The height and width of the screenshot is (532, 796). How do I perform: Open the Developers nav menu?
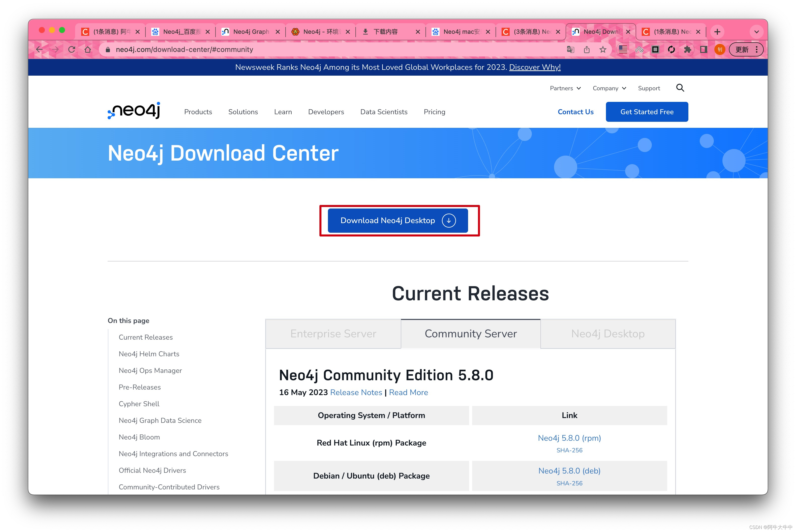(x=326, y=112)
